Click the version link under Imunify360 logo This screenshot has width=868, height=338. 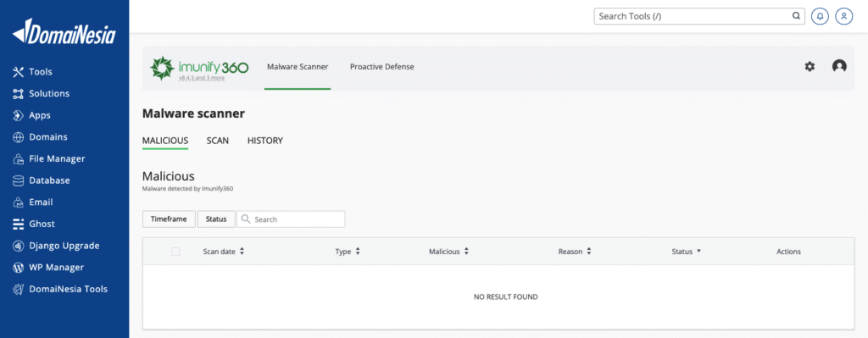[x=201, y=79]
